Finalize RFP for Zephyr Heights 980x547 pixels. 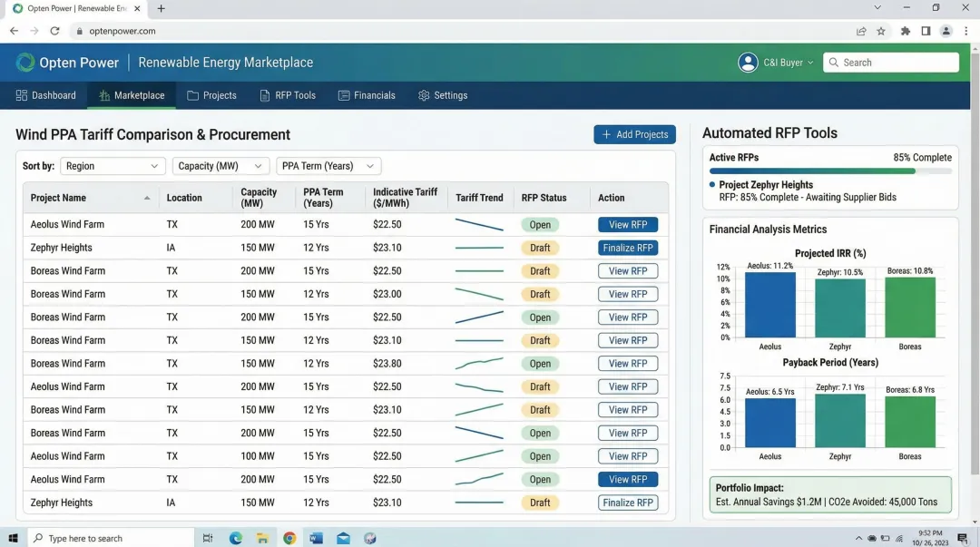[628, 247]
